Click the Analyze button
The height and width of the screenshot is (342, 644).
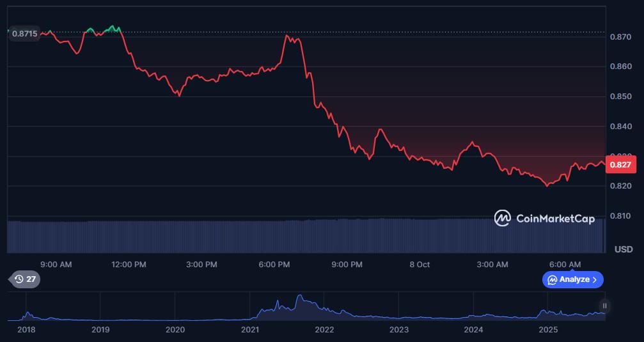[x=573, y=279]
